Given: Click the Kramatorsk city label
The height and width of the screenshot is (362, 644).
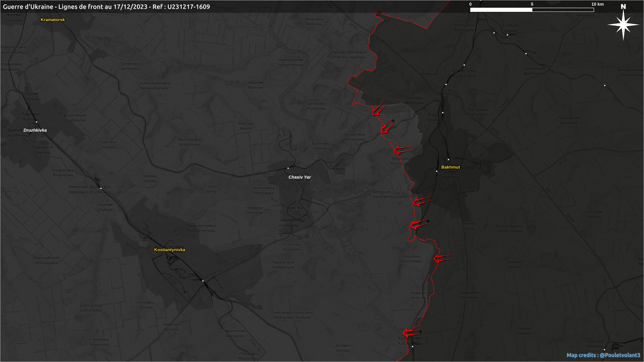Looking at the screenshot, I should (53, 20).
